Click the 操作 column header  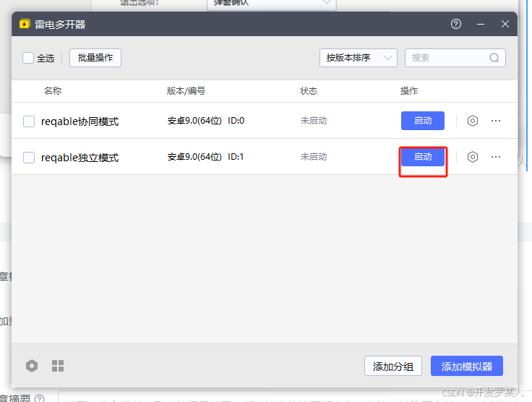click(409, 91)
